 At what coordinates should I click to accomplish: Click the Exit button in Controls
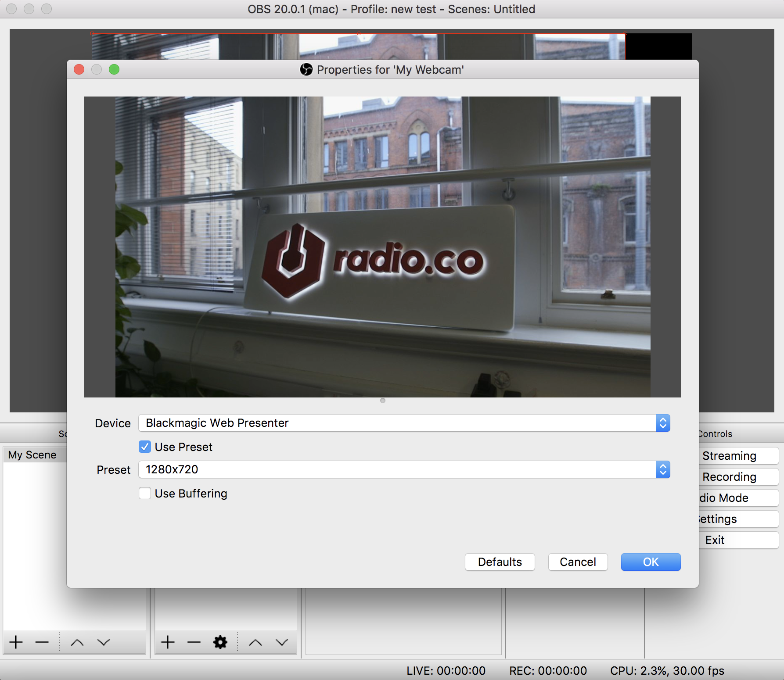tap(739, 540)
